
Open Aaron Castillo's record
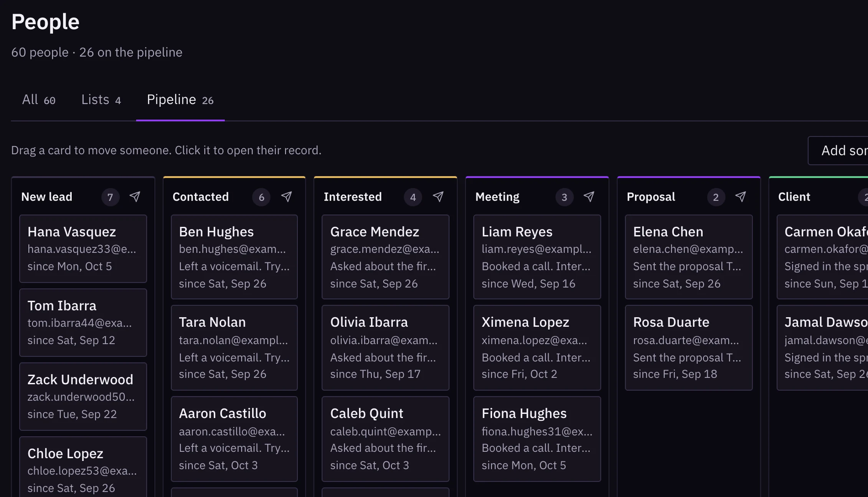pos(234,439)
